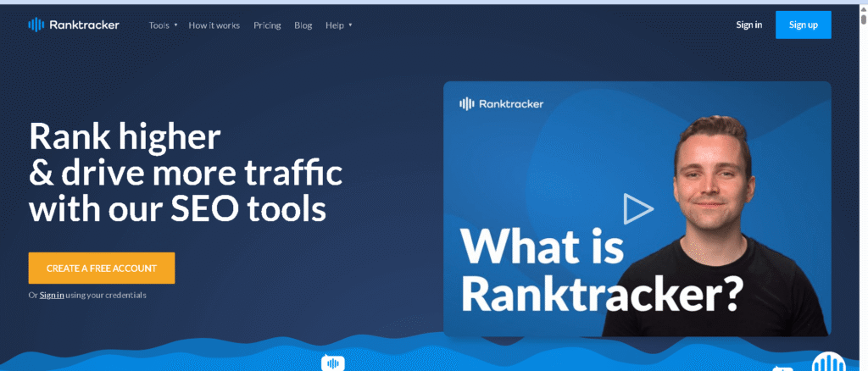Play the What is Ranktracker video

(x=637, y=208)
